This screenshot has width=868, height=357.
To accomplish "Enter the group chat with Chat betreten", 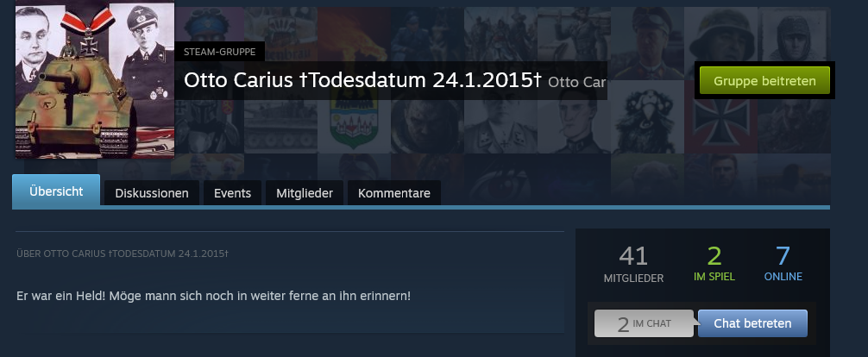I will click(x=752, y=323).
